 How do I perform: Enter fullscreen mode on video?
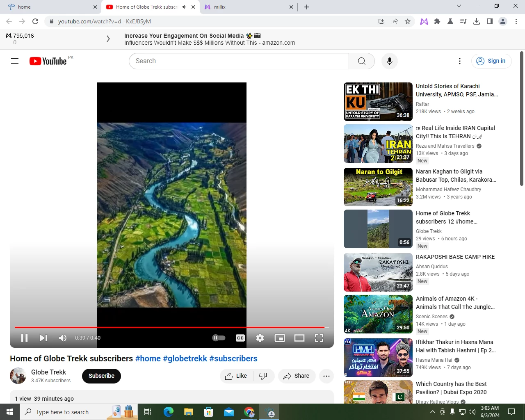tap(319, 338)
